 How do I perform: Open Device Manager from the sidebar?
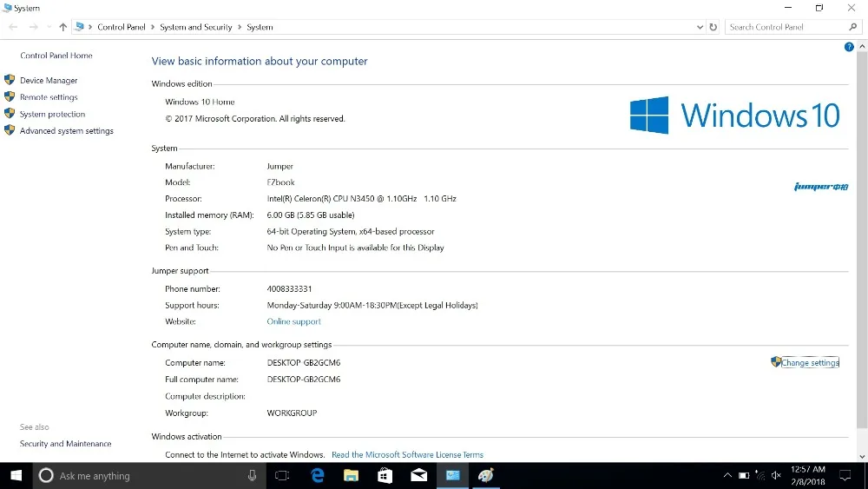tap(49, 80)
